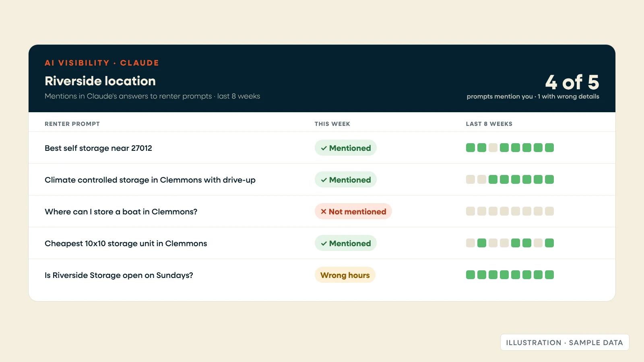
Task: Click the beige third-week square in 27012 row
Action: pyautogui.click(x=493, y=148)
